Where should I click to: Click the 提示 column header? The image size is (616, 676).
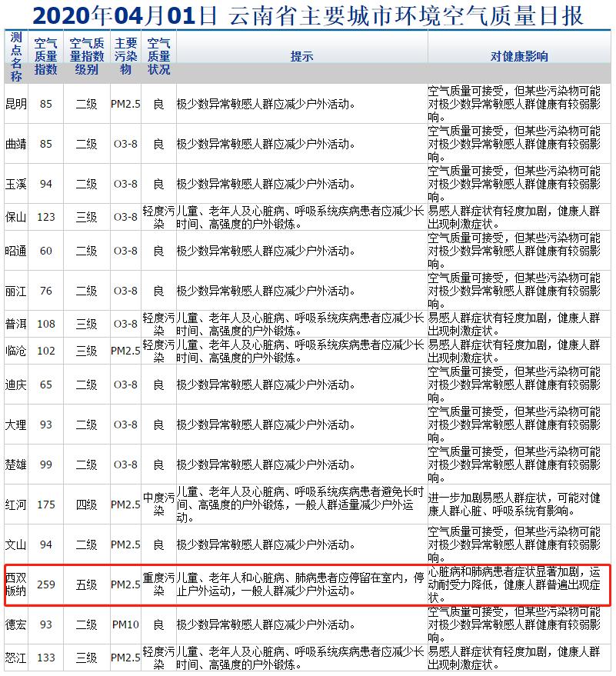tap(301, 57)
